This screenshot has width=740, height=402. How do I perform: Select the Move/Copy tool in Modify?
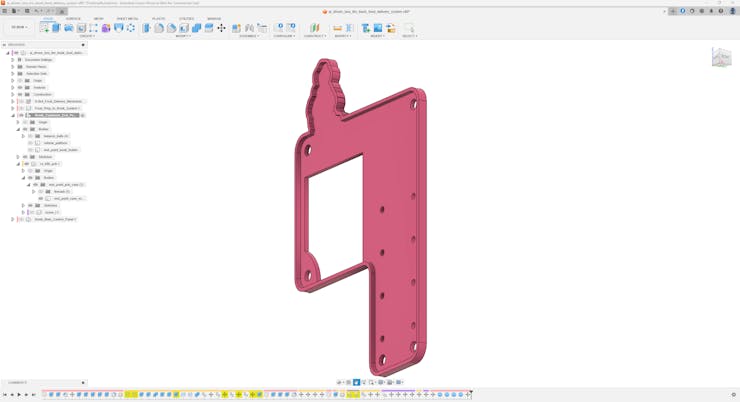click(221, 28)
